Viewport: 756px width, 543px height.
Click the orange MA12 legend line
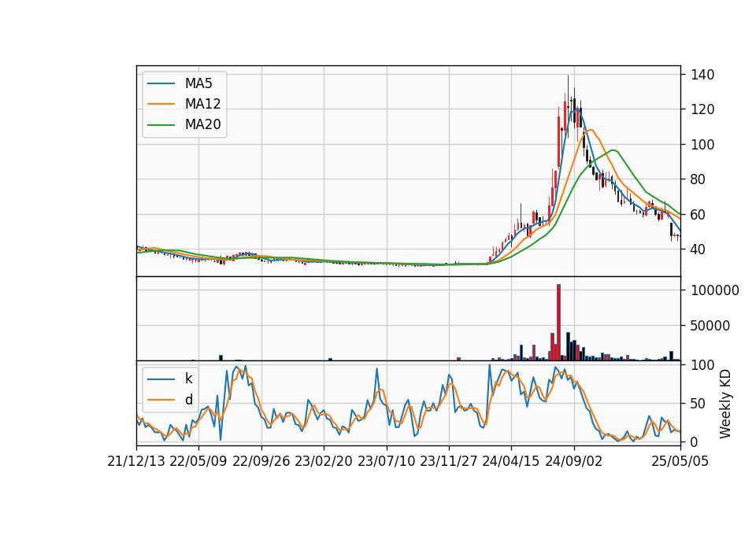tap(161, 104)
